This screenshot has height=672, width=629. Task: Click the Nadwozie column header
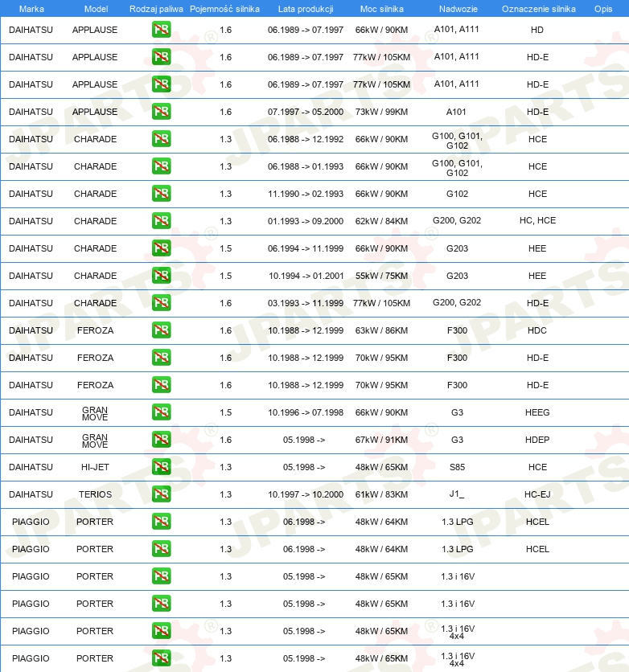(458, 9)
